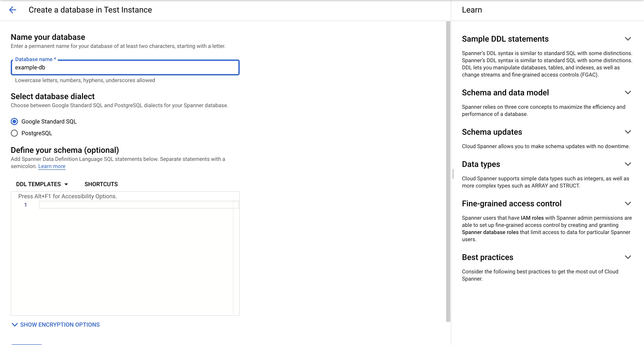
Task: Expand Fine-grained access control chevron
Action: pyautogui.click(x=628, y=203)
